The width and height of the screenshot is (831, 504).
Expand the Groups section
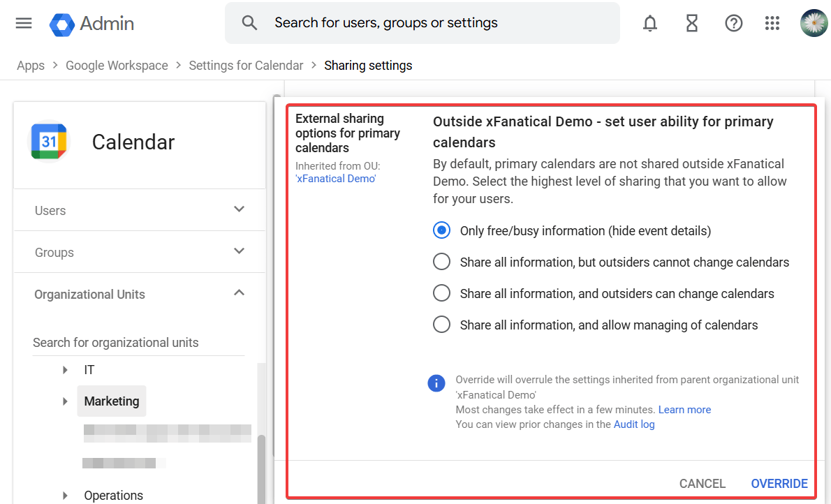[x=239, y=251]
